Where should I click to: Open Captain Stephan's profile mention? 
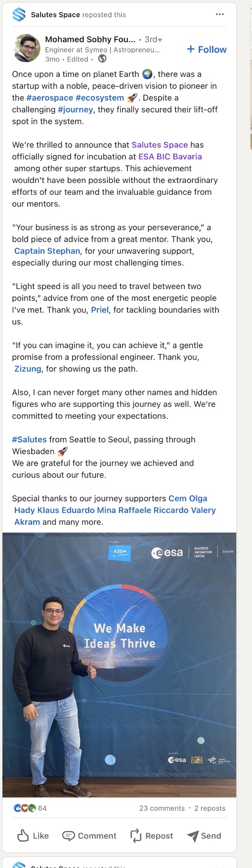click(47, 251)
